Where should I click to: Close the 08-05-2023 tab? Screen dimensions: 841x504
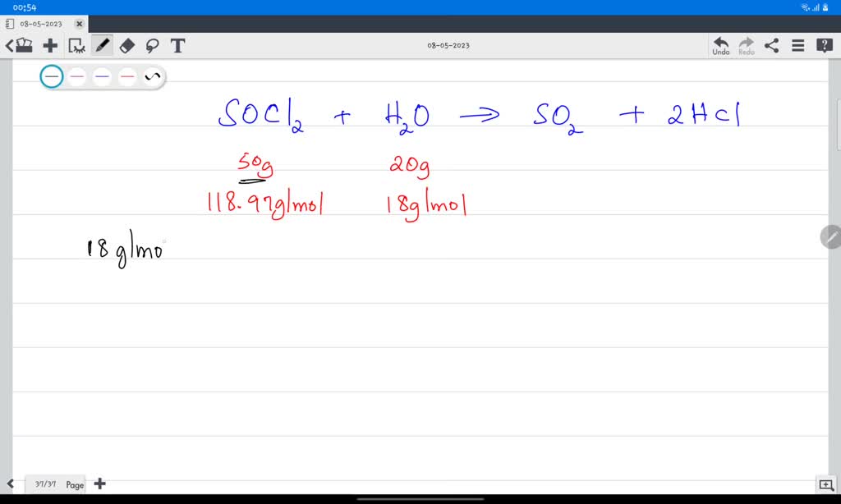click(80, 24)
